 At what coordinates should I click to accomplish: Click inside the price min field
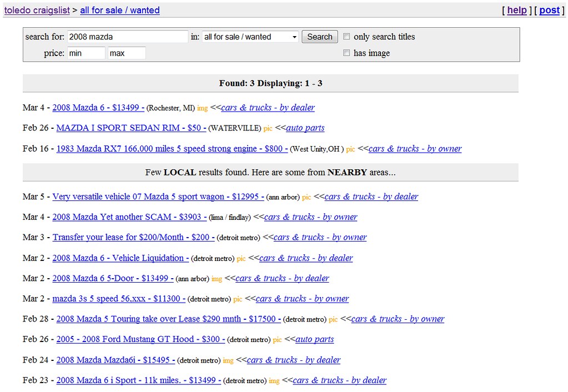86,53
